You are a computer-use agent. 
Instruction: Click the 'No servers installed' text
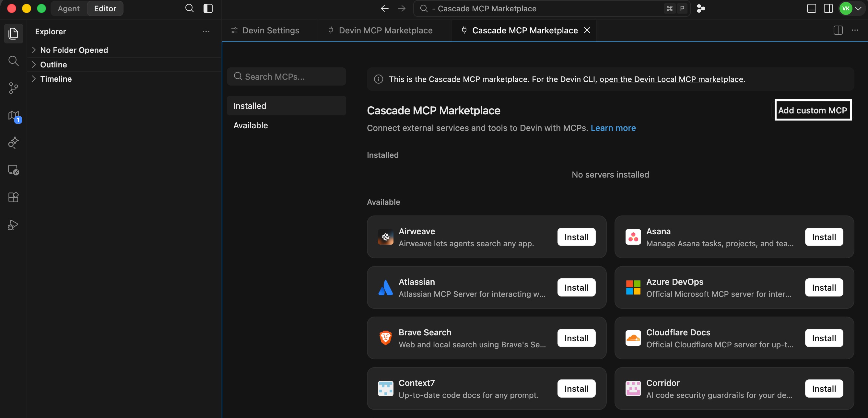click(x=610, y=174)
